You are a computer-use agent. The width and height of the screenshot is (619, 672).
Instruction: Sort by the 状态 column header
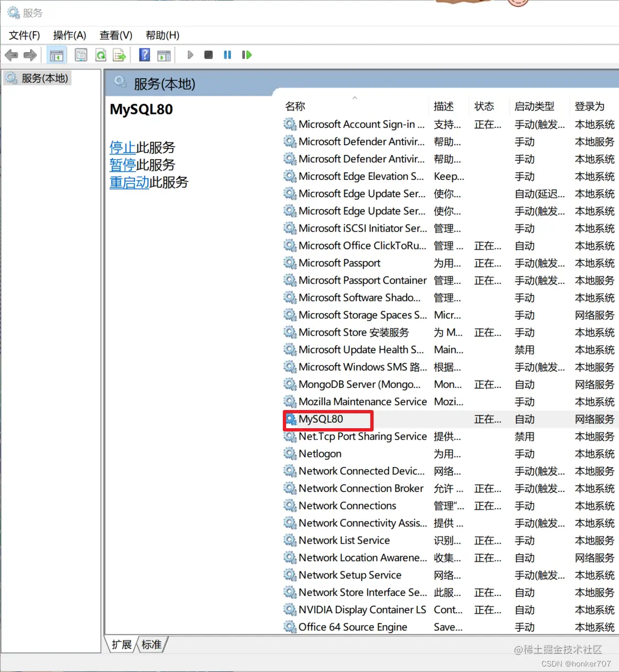click(x=490, y=106)
